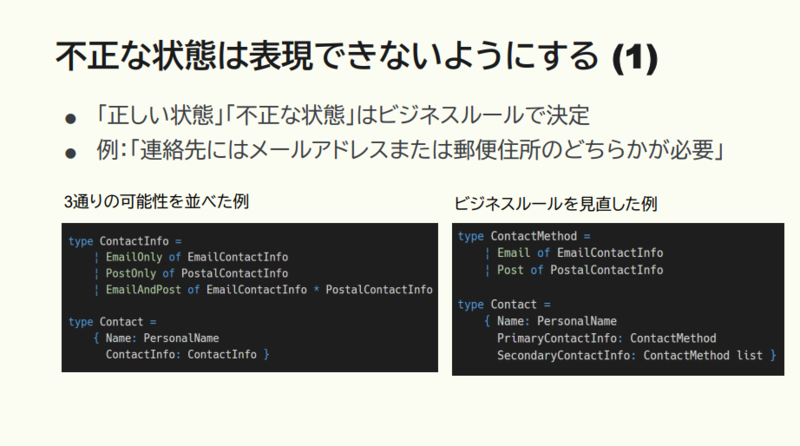
Task: Select the first bullet about ビジネスルールで決定
Action: (342, 115)
